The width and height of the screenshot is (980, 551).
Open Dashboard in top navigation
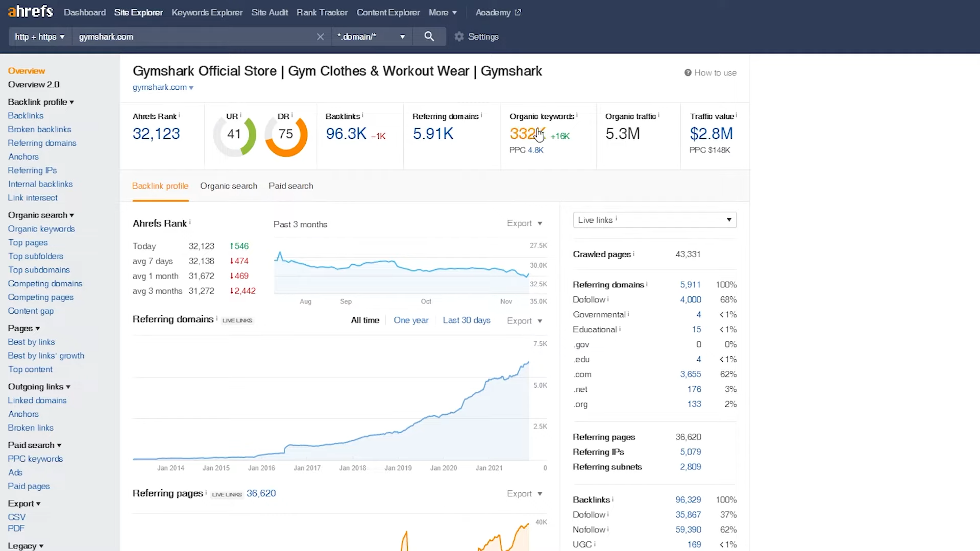pyautogui.click(x=85, y=12)
